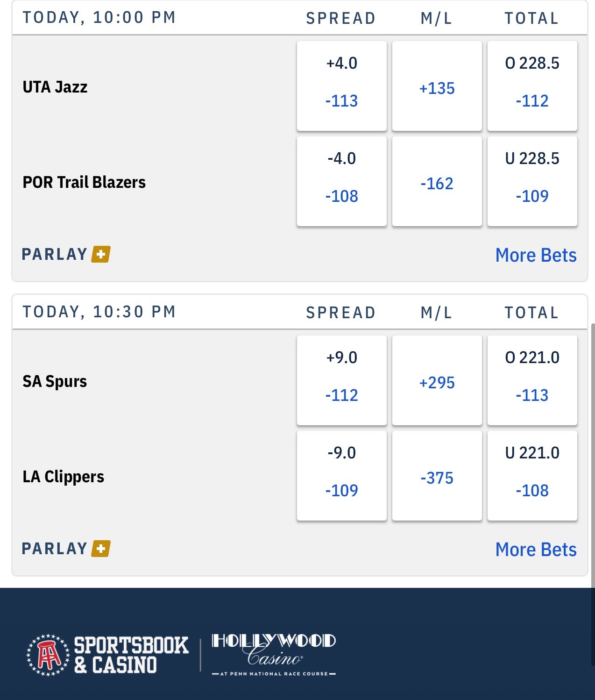
Task: Choose Over 221.0 total bet
Action: (x=532, y=380)
